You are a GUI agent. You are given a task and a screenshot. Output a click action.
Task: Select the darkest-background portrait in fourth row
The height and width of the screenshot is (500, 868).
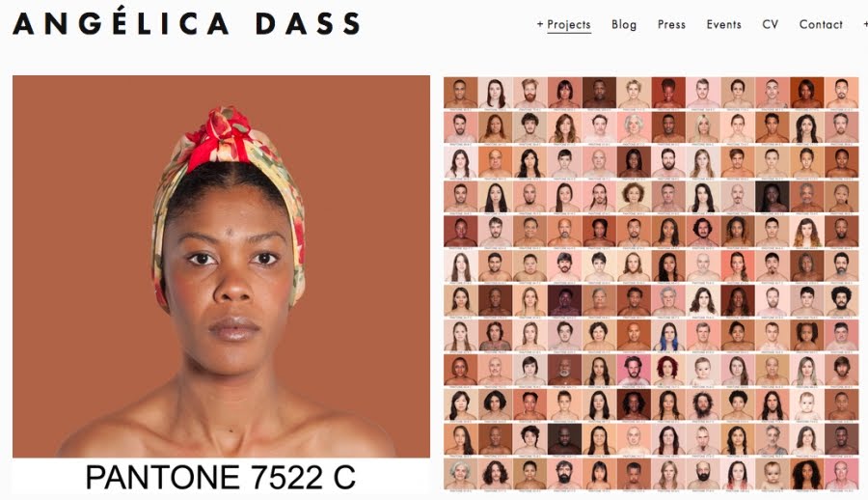772,197
